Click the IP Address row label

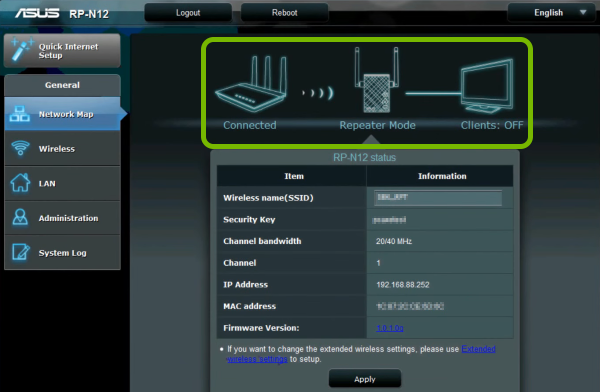click(x=245, y=285)
